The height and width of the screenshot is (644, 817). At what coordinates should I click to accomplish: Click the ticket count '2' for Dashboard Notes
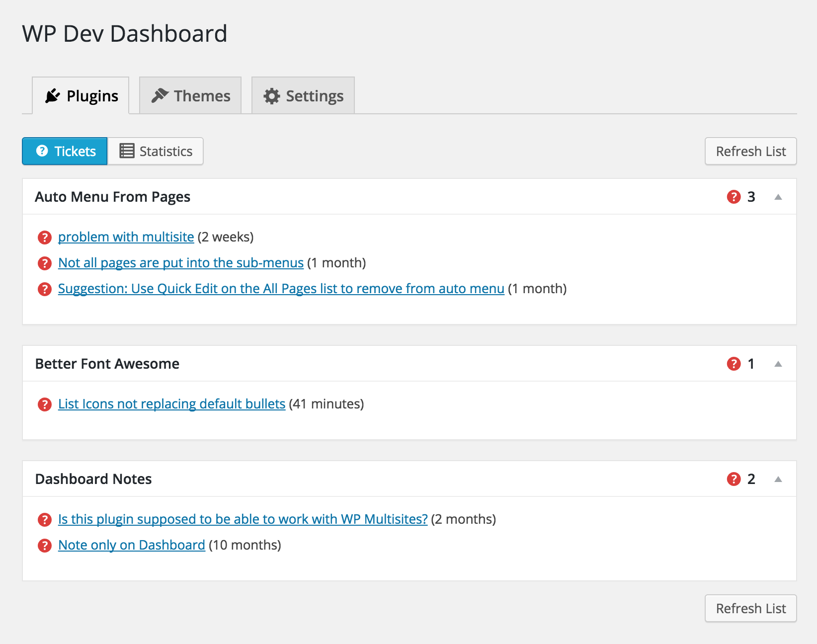(x=751, y=479)
